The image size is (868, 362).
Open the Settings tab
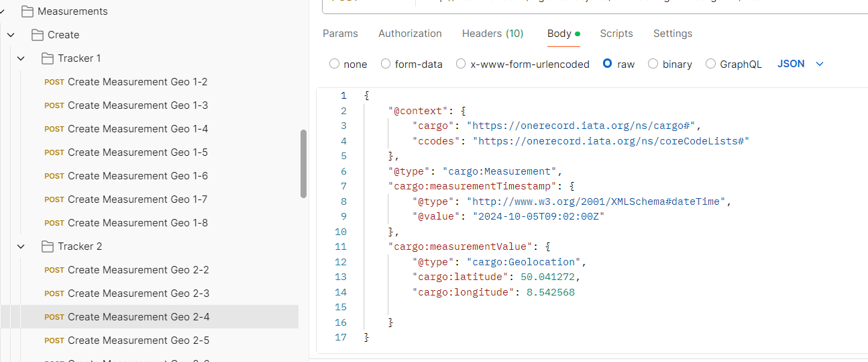pos(673,34)
